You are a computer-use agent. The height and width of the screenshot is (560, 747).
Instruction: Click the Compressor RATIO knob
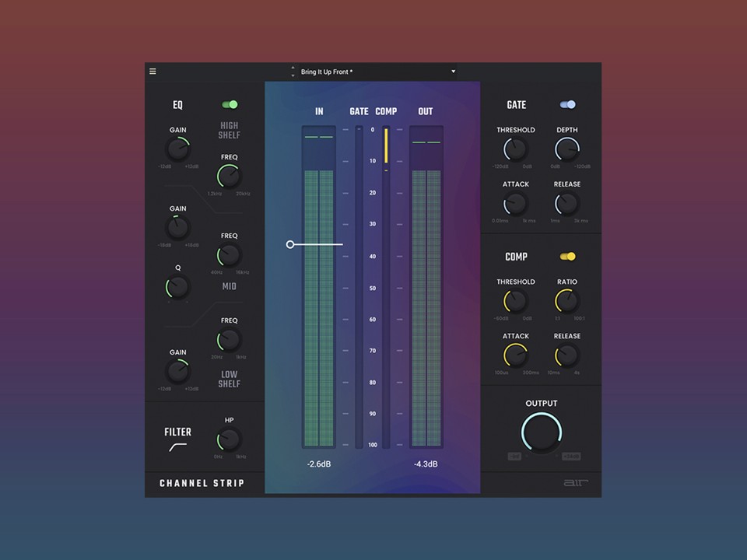tap(566, 301)
